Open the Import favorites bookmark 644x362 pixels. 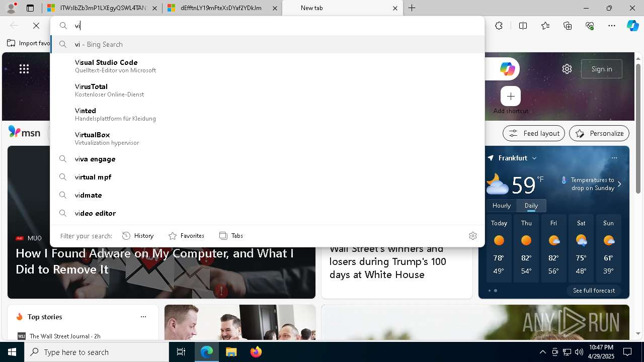29,43
